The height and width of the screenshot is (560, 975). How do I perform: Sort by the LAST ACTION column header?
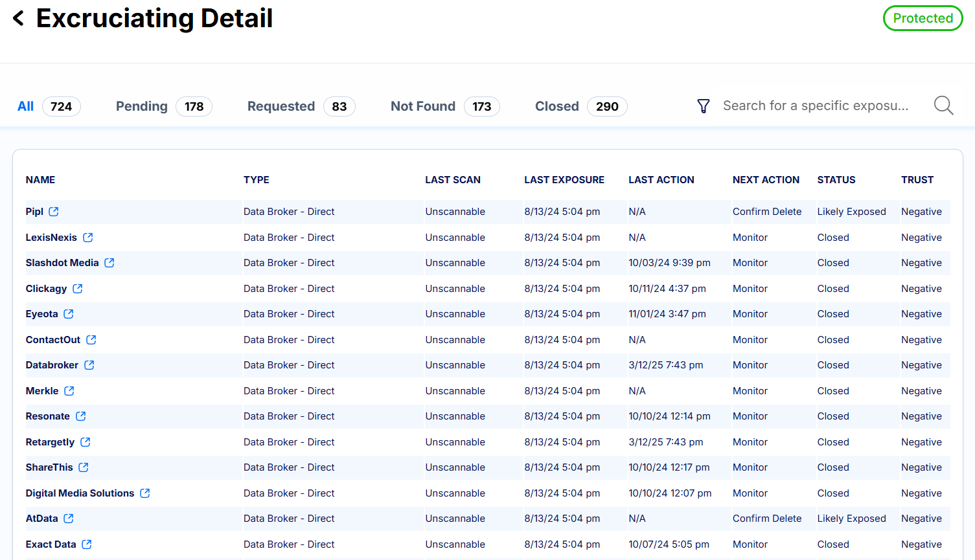[x=661, y=180]
